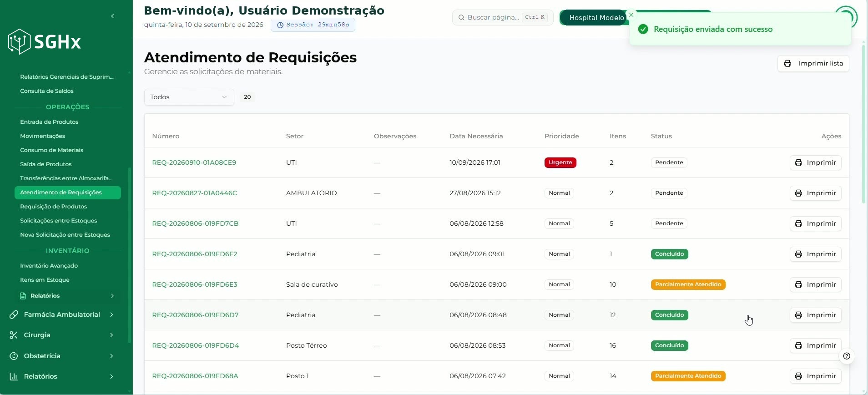Open the Todos status filter dropdown
The width and height of the screenshot is (868, 395).
click(x=189, y=97)
